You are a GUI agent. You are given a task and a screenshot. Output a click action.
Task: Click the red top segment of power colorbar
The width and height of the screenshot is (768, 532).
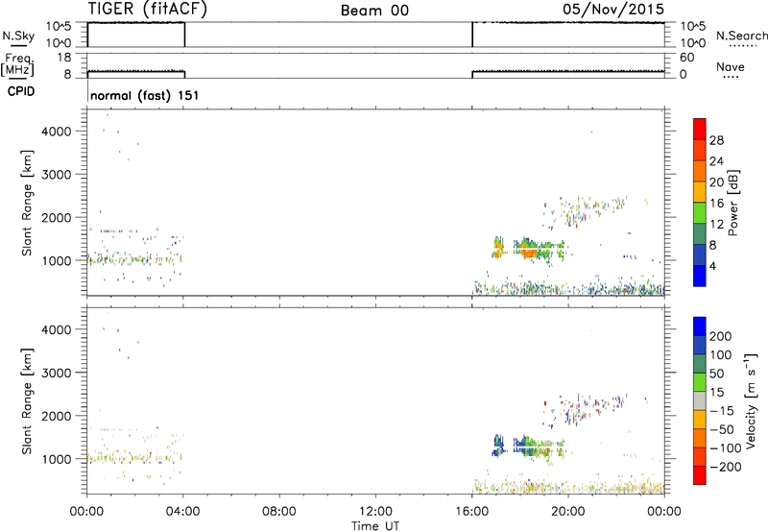point(700,129)
